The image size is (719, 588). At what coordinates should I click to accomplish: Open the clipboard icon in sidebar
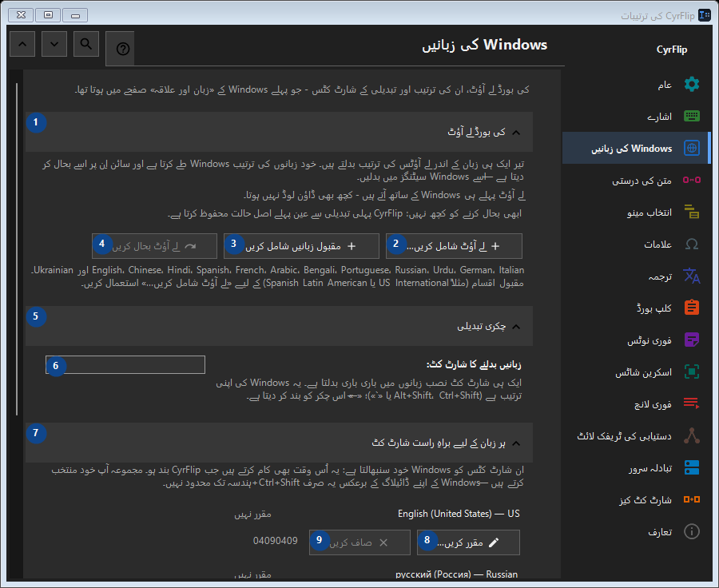[x=692, y=308]
